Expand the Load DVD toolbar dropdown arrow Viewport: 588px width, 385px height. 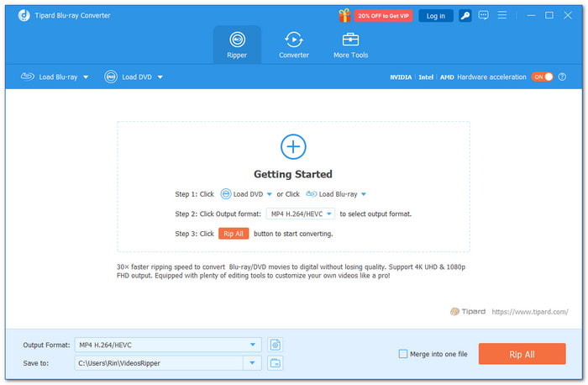tap(160, 77)
